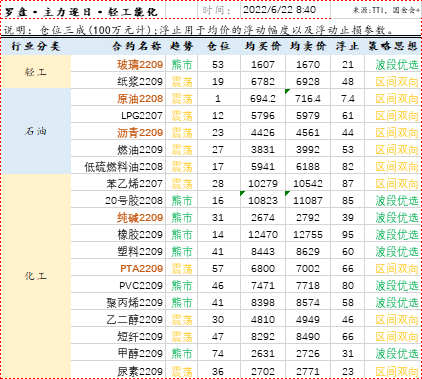Screen dimensions: 422x379
Task: Click the 策略思想 column header
Action: click(x=393, y=46)
